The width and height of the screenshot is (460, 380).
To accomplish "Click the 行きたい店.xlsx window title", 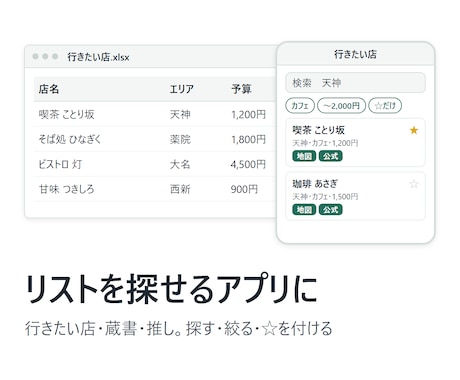I will point(98,57).
